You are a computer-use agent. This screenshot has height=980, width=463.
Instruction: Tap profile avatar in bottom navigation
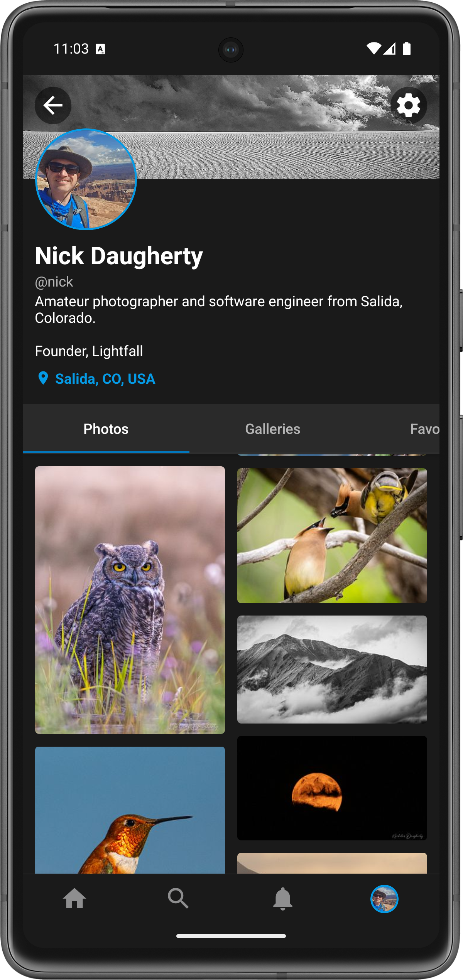tap(384, 899)
